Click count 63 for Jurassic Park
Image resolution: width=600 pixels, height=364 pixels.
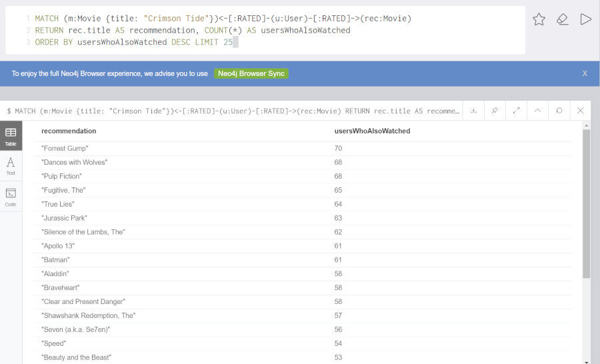tap(338, 218)
